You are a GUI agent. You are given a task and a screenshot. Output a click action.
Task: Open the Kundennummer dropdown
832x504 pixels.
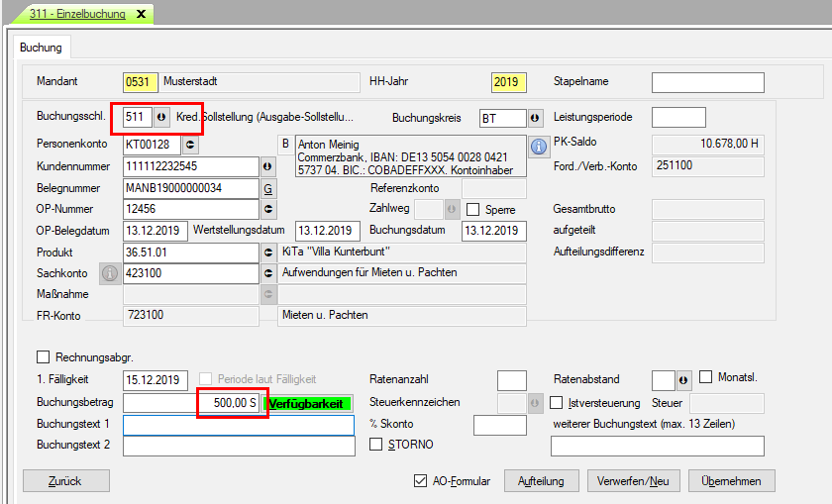(267, 166)
